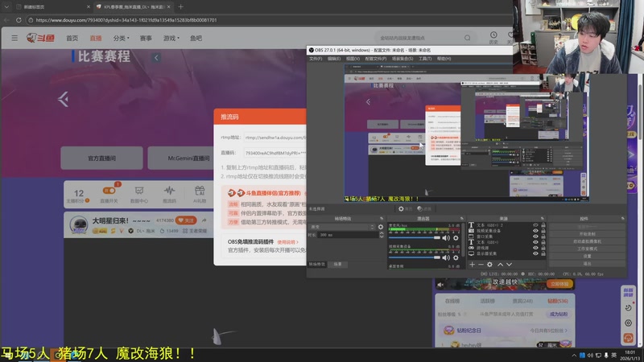Hide the 显示器采集 source
644x362 pixels.
[x=535, y=253]
